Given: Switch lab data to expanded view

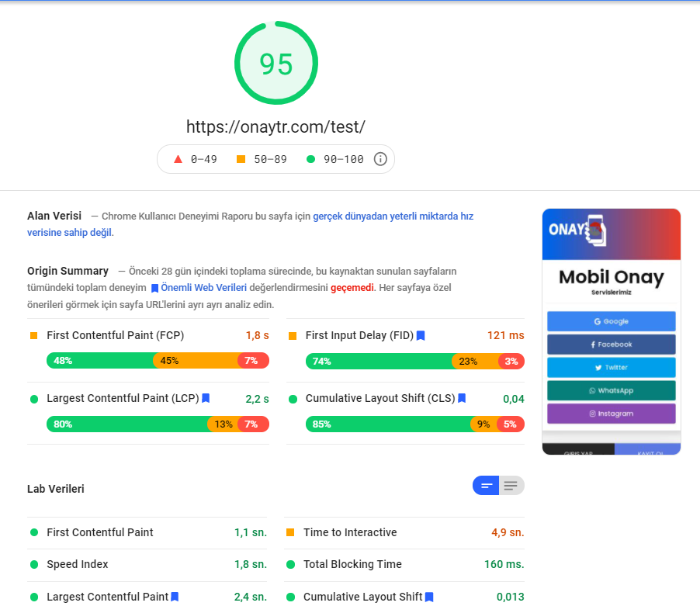Looking at the screenshot, I should [x=511, y=486].
